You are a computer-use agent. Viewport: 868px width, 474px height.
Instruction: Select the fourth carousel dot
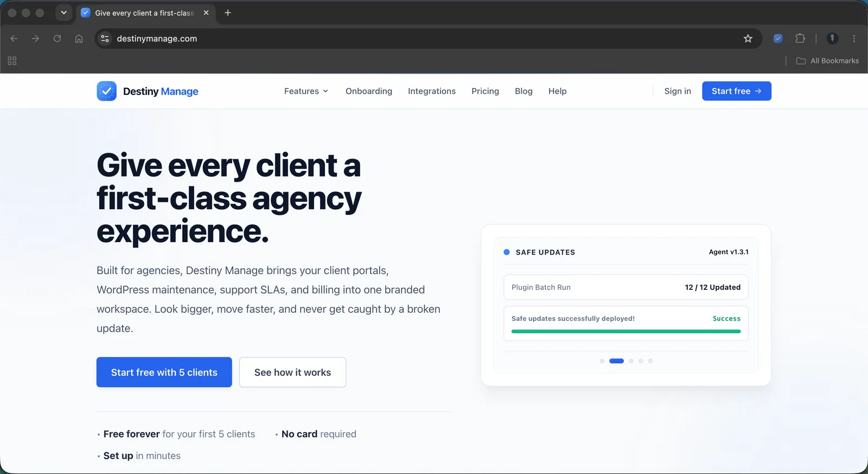[x=641, y=361]
